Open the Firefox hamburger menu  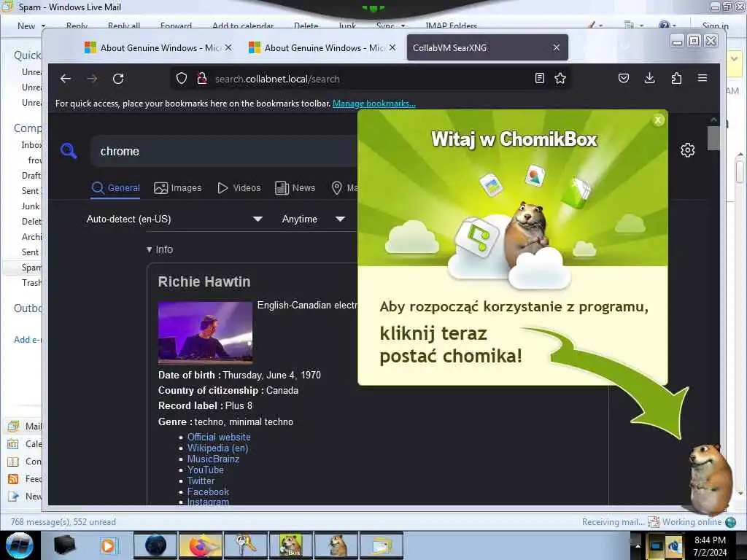[703, 78]
